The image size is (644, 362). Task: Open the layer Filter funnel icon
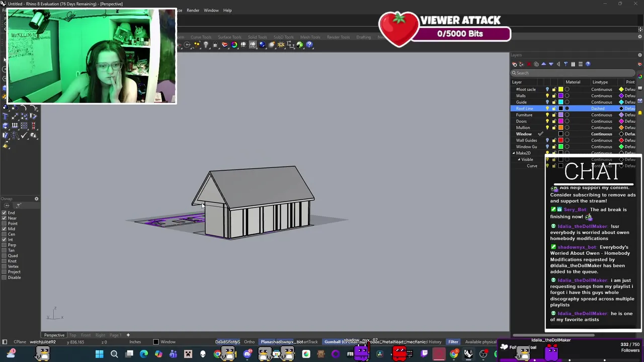click(566, 64)
